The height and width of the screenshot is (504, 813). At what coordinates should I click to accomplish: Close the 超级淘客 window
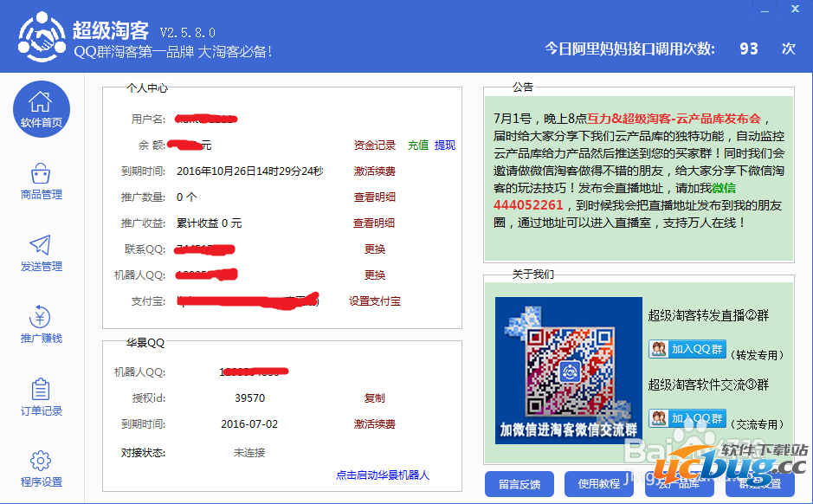[x=795, y=9]
